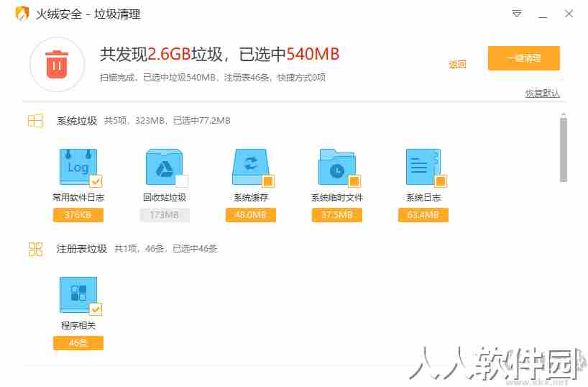The width and height of the screenshot is (588, 387).
Task: Click the gray 173MB size badge
Action: pos(164,215)
